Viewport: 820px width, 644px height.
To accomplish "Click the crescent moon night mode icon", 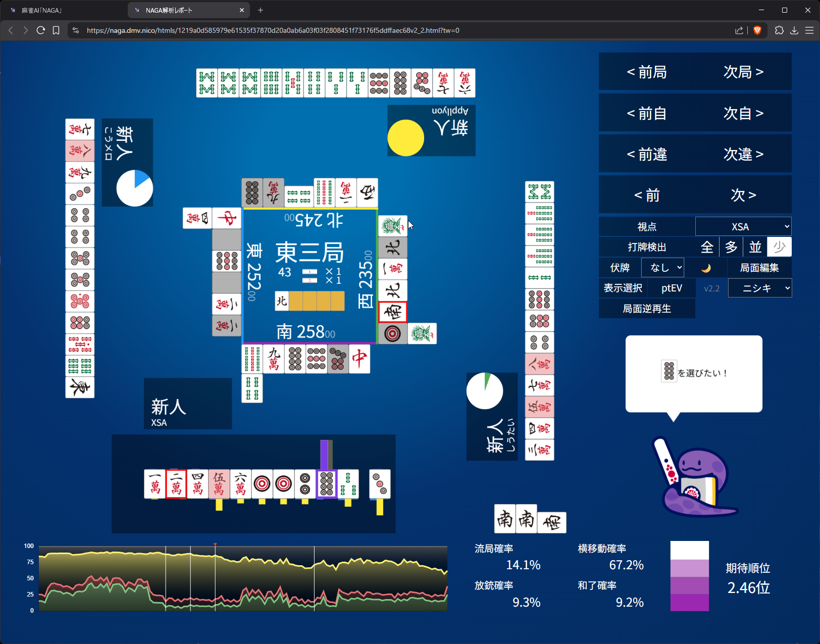I will pyautogui.click(x=706, y=268).
